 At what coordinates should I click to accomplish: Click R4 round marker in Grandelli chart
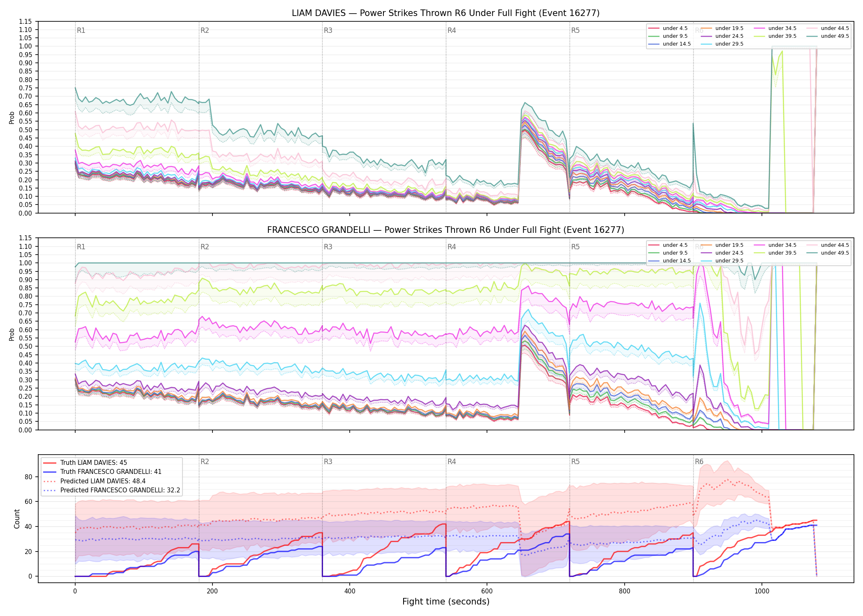point(452,247)
